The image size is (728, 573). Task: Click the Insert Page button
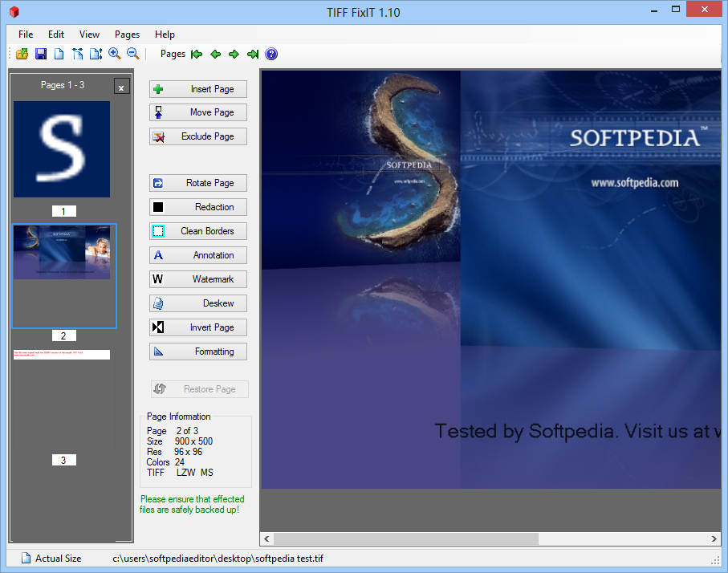coord(197,89)
